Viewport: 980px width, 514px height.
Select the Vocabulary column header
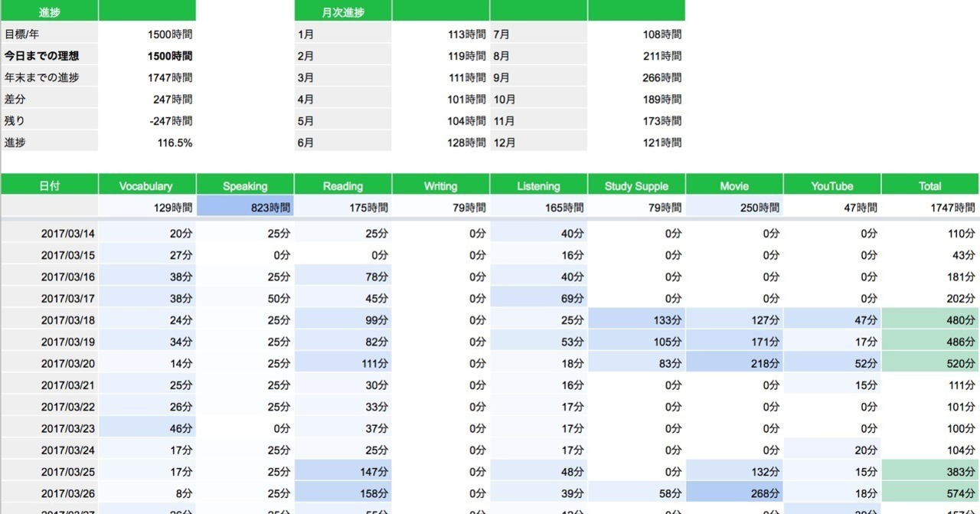(x=147, y=185)
